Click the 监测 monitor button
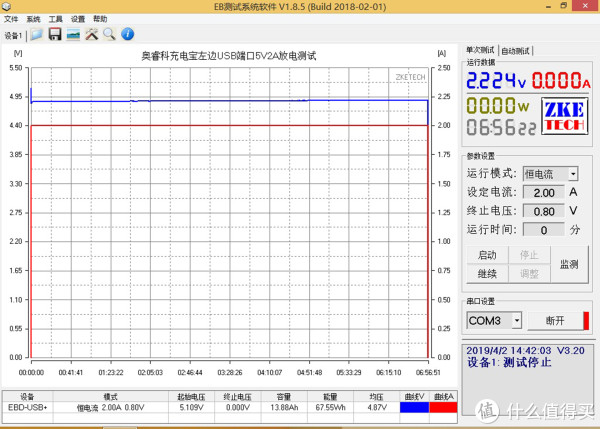The width and height of the screenshot is (600, 429). (x=569, y=264)
